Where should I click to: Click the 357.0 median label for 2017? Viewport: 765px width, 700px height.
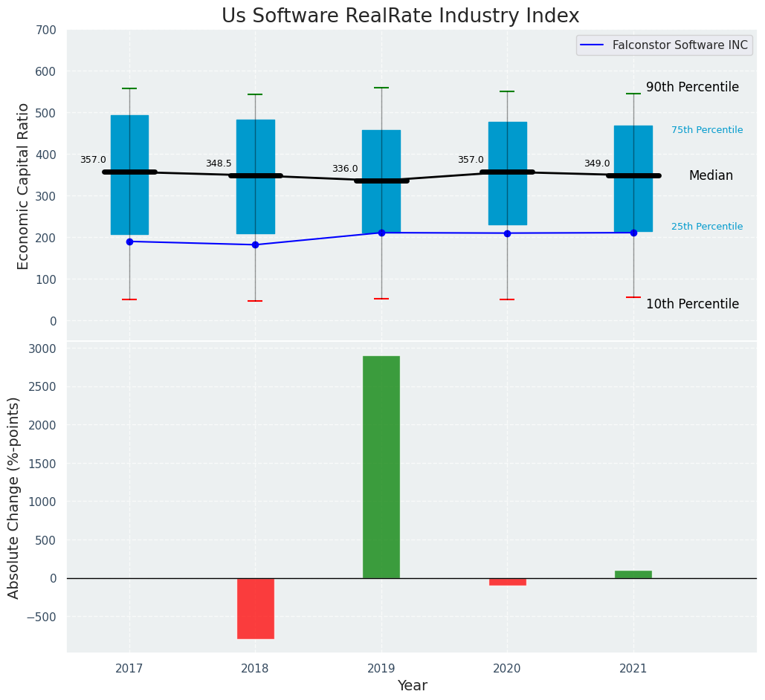click(93, 160)
